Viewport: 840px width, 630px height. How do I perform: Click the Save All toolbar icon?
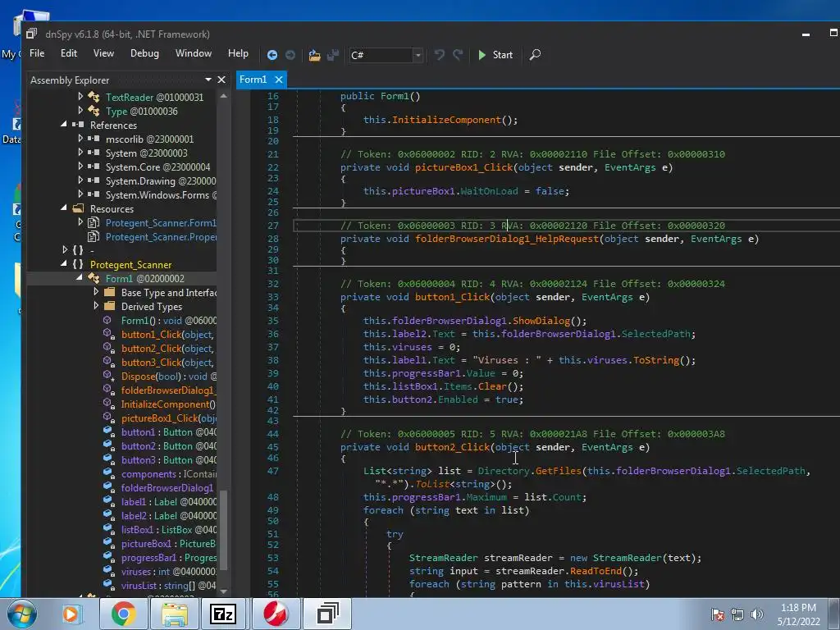[333, 55]
